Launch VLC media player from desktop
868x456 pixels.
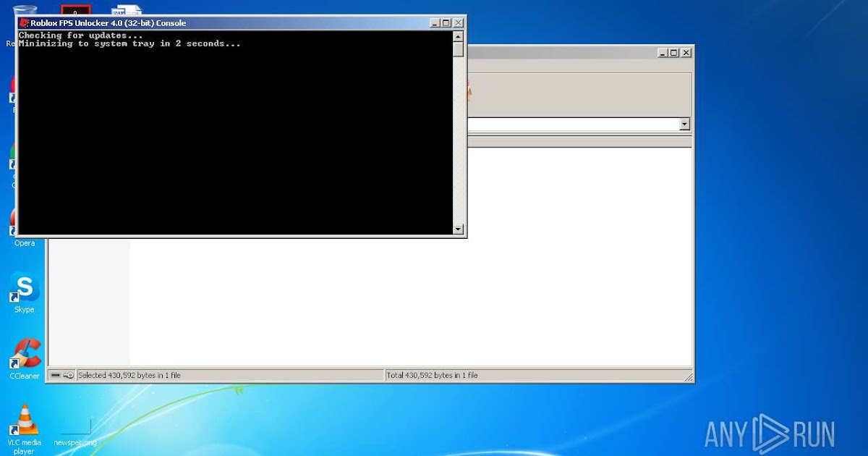point(24,429)
